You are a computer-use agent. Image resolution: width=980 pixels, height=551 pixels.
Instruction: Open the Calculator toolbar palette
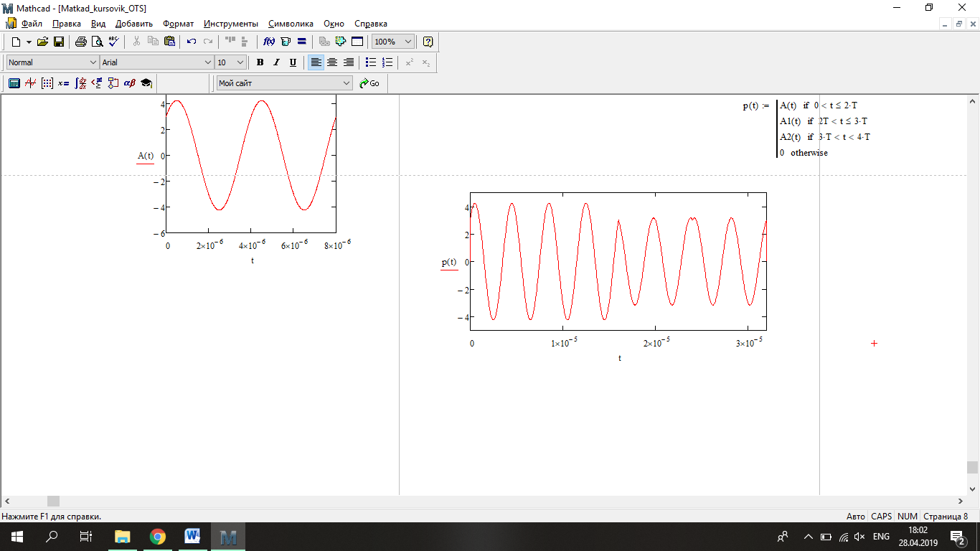coord(14,83)
